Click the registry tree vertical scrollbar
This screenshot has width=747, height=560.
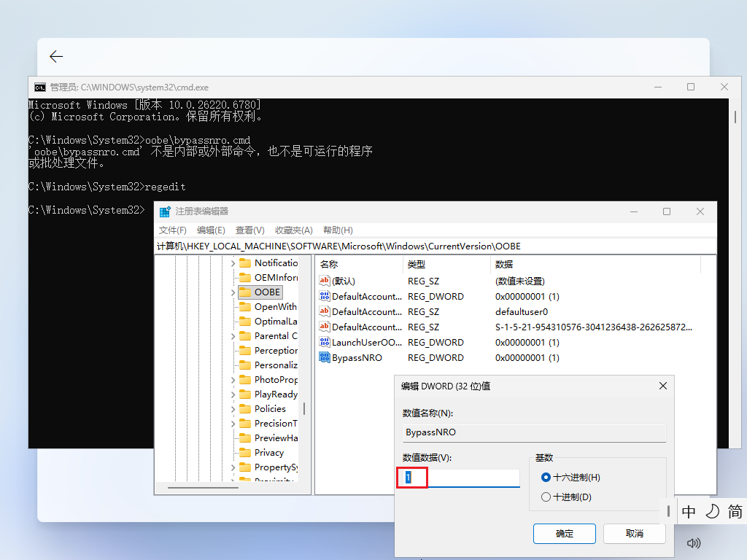coord(304,409)
